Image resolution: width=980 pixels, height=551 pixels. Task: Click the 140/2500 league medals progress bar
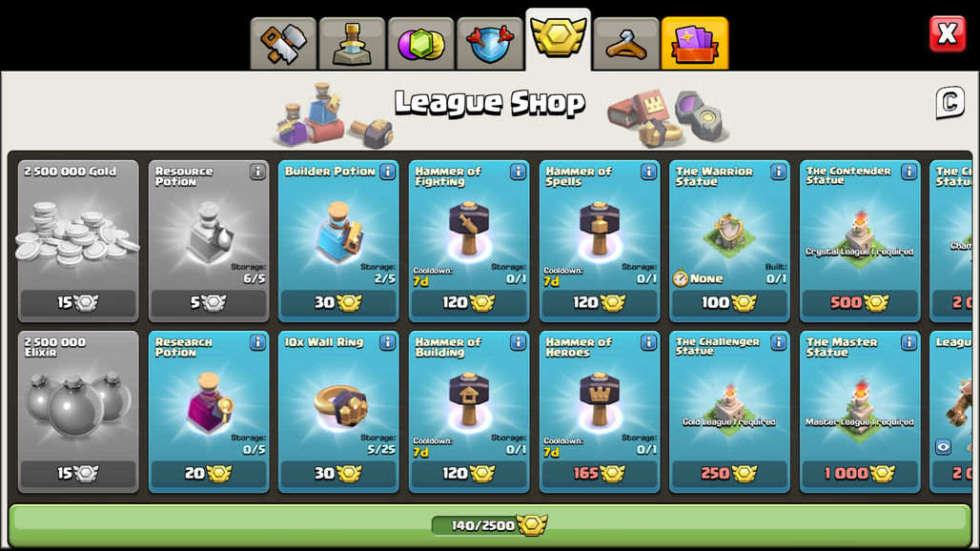(x=489, y=525)
